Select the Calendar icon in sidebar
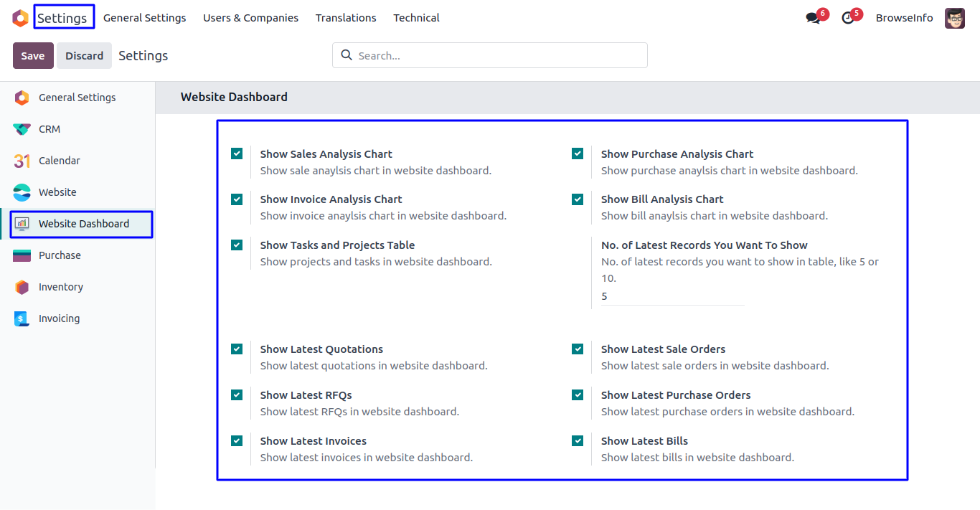Image resolution: width=980 pixels, height=510 pixels. coord(22,161)
